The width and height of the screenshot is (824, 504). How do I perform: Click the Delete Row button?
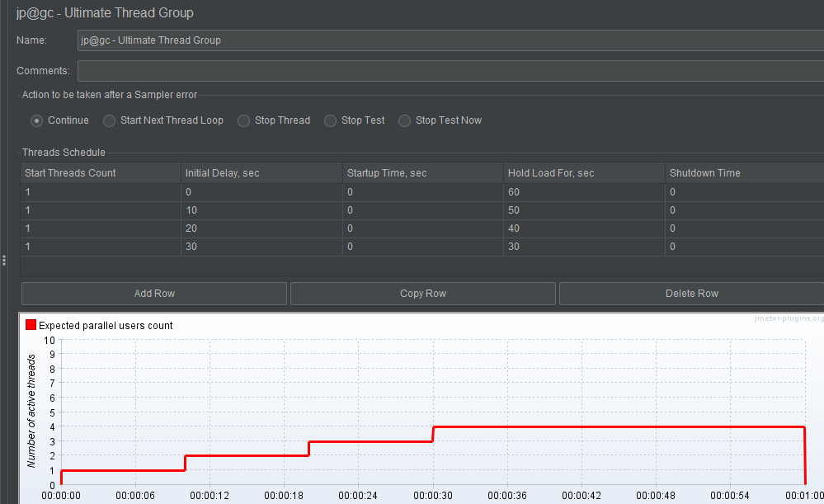(691, 294)
